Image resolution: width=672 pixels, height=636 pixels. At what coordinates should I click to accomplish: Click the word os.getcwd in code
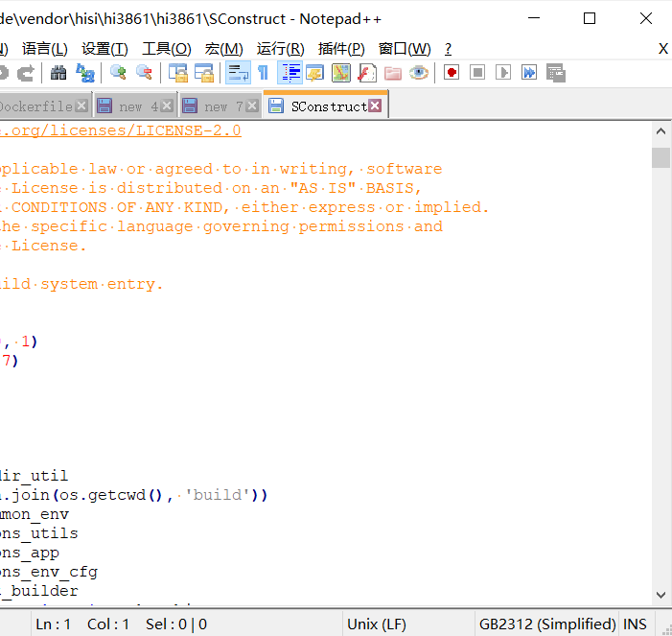[103, 495]
